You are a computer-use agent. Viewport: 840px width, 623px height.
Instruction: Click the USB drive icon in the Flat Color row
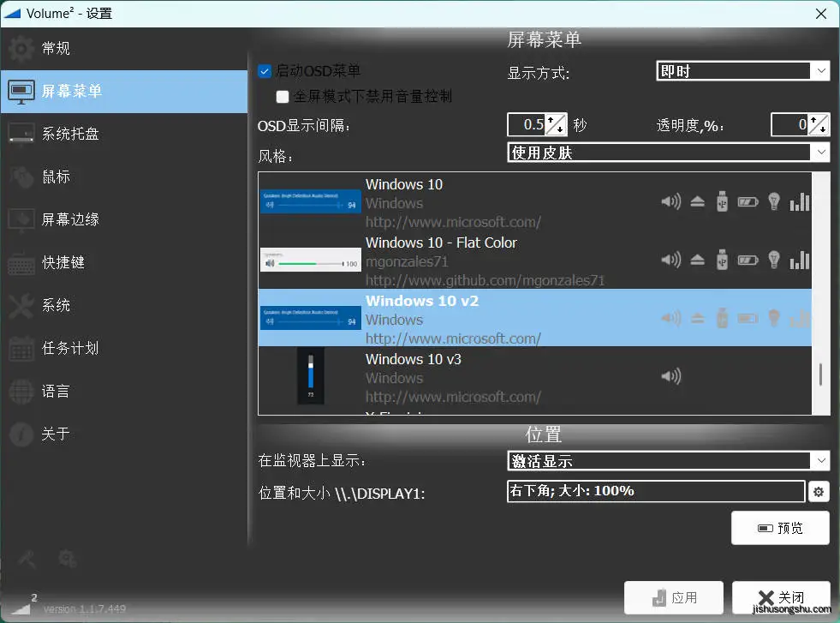point(722,260)
